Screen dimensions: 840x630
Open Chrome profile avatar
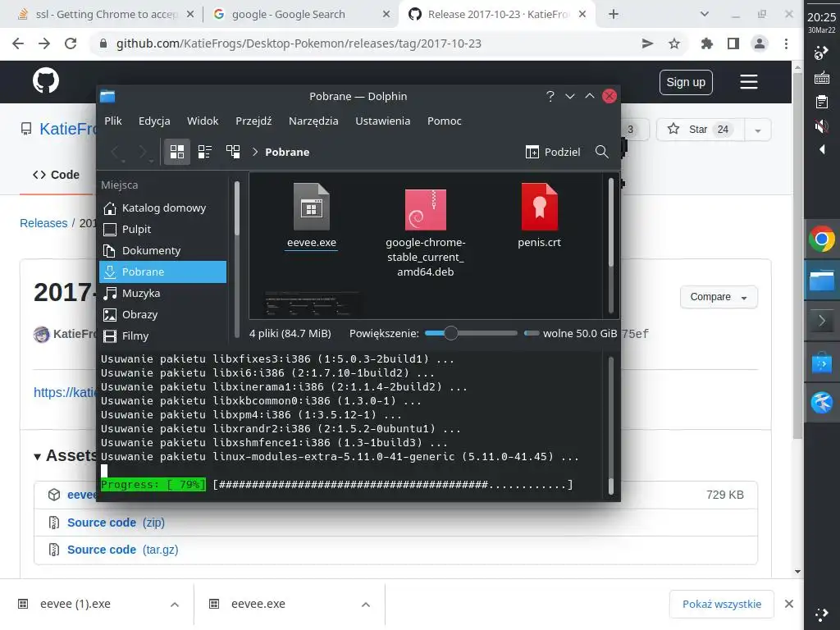coord(759,43)
